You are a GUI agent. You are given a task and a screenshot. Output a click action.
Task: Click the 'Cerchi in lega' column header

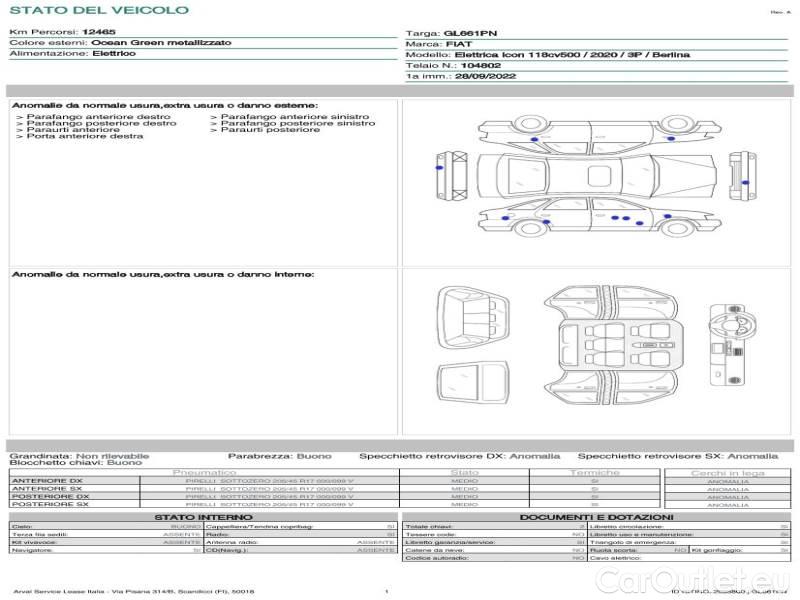727,472
